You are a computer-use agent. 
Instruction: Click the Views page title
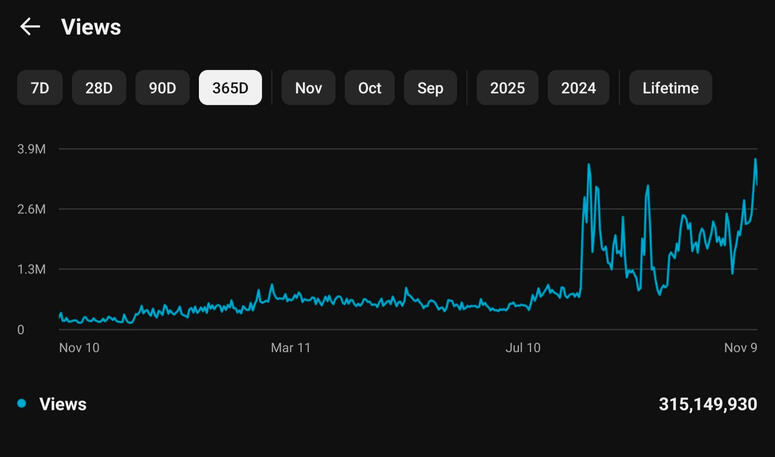click(x=91, y=27)
